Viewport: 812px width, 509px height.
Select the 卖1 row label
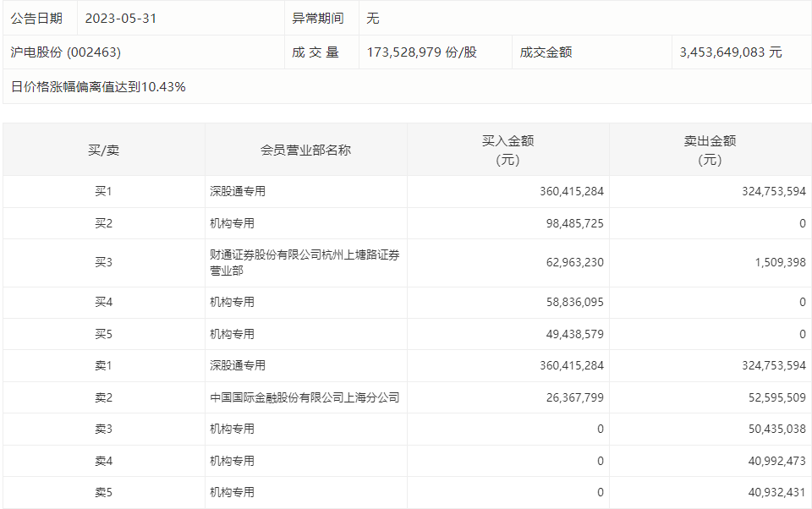click(x=103, y=366)
